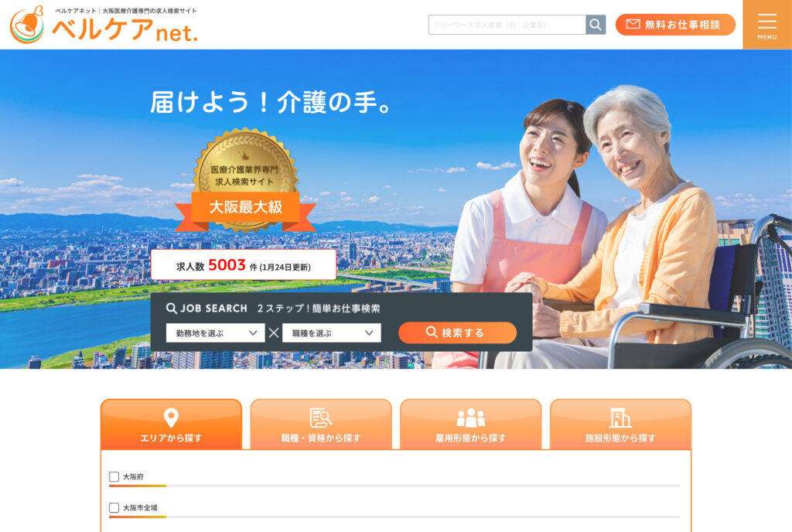The width and height of the screenshot is (792, 532).
Task: Click the document search icon 職種・資格から探す
Action: [321, 418]
